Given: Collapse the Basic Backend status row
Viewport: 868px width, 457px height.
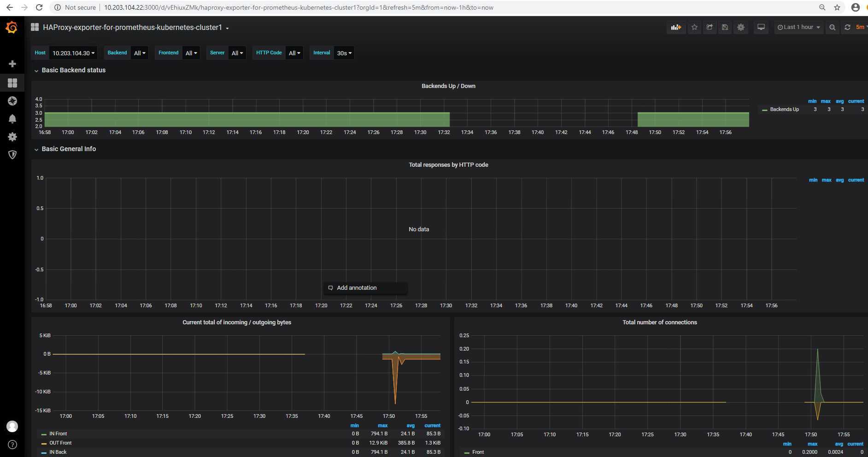Looking at the screenshot, I should coord(70,70).
